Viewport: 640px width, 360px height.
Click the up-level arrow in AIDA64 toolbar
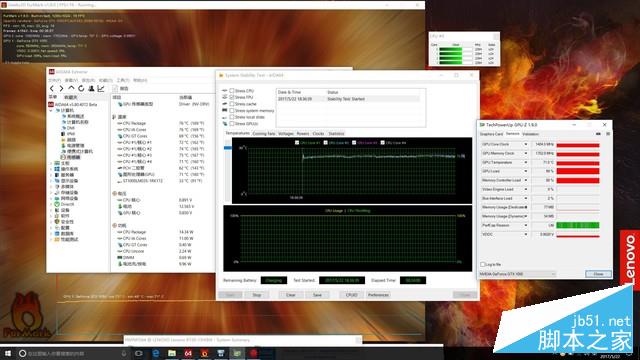coord(71,88)
